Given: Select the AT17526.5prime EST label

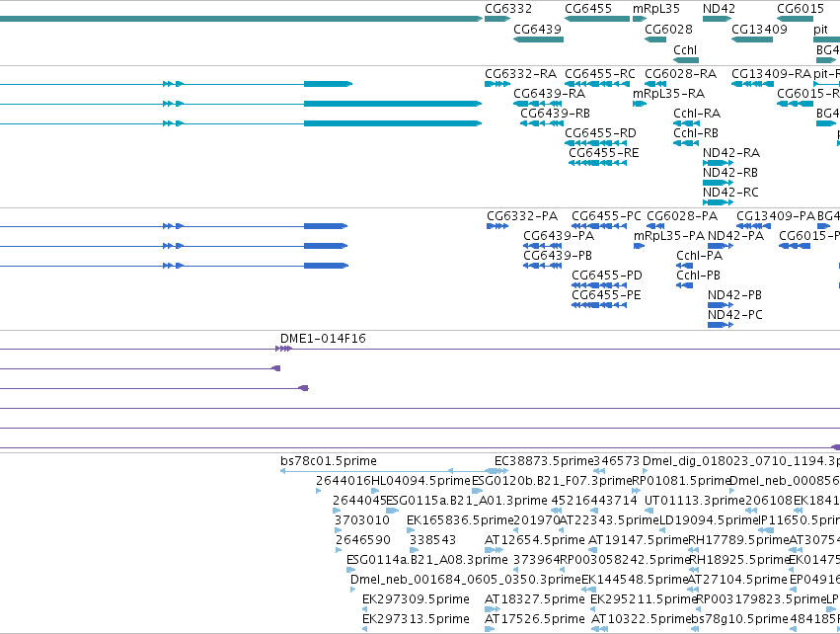Looking at the screenshot, I should (535, 619).
